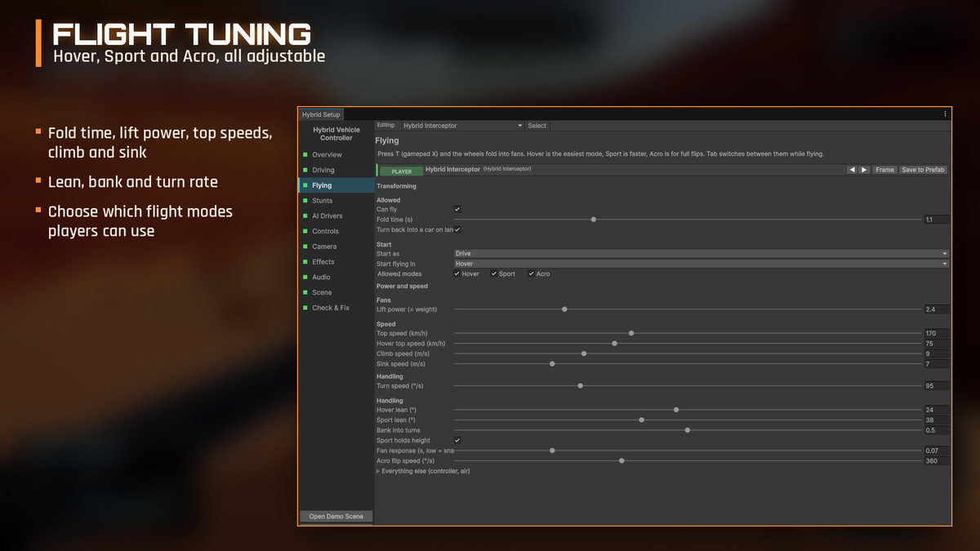The height and width of the screenshot is (551, 980).
Task: Click the Top speed slider handle
Action: pos(631,333)
